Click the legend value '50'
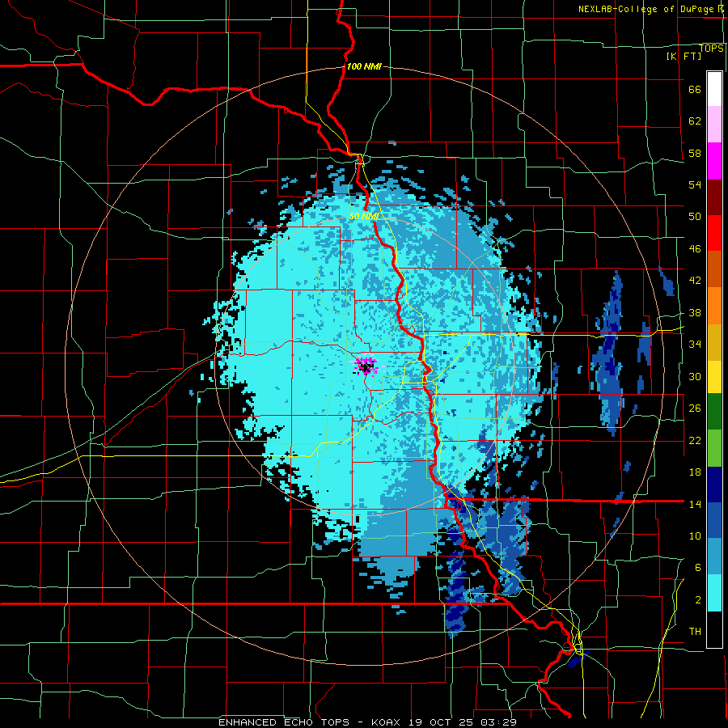 click(695, 216)
